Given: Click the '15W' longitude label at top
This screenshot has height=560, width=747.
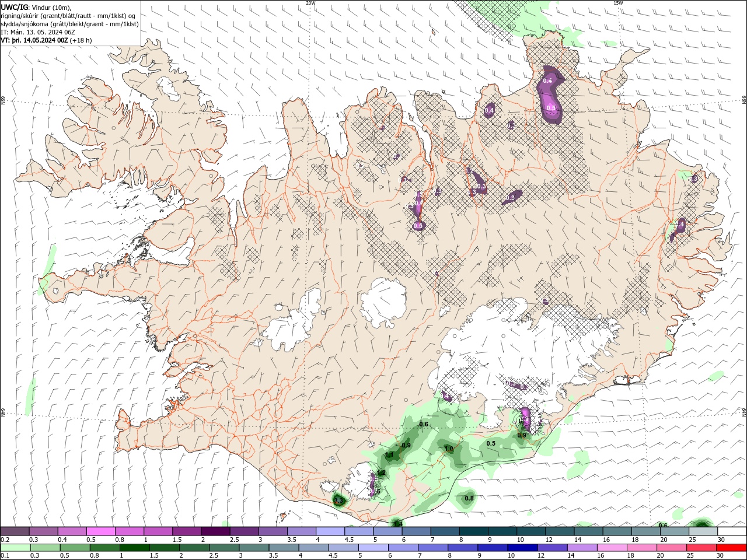Looking at the screenshot, I should [x=619, y=2].
